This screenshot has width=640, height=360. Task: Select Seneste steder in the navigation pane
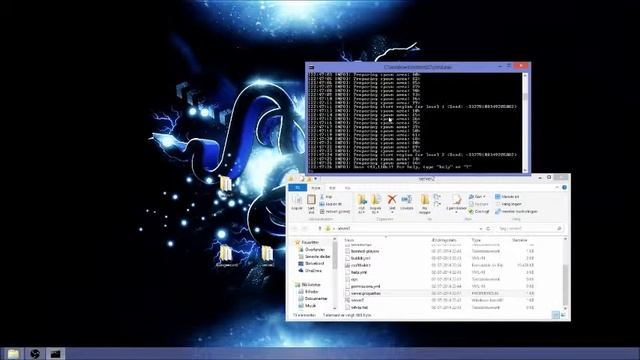[x=314, y=256]
